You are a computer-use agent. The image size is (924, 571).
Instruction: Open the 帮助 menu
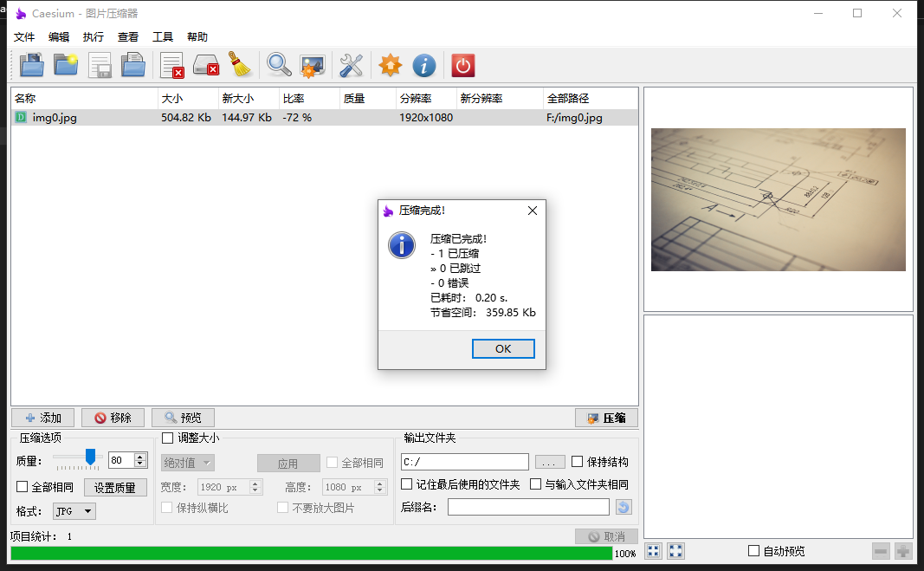pyautogui.click(x=197, y=36)
